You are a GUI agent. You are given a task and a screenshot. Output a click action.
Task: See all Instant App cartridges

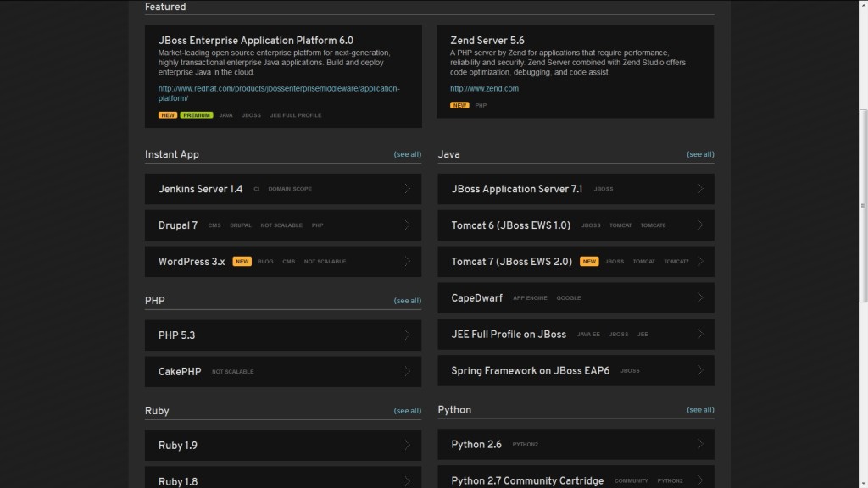(408, 154)
